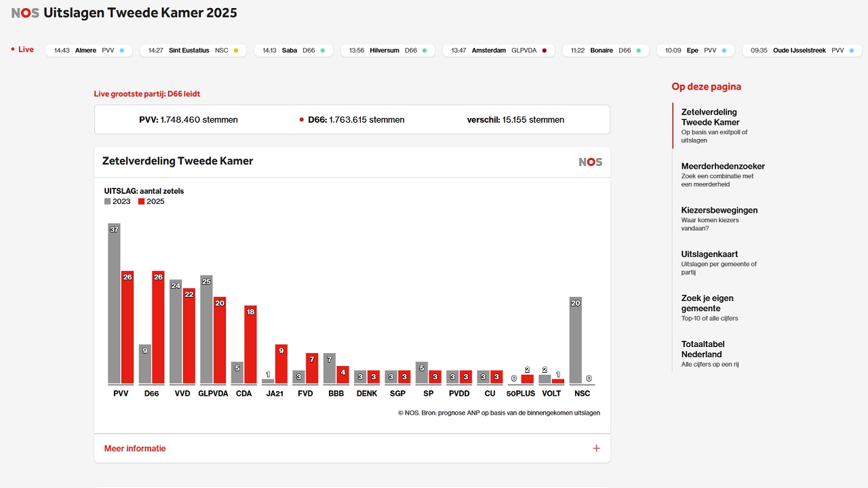Open the Hilversum D66 live result
This screenshot has height=488, width=868.
click(x=388, y=50)
